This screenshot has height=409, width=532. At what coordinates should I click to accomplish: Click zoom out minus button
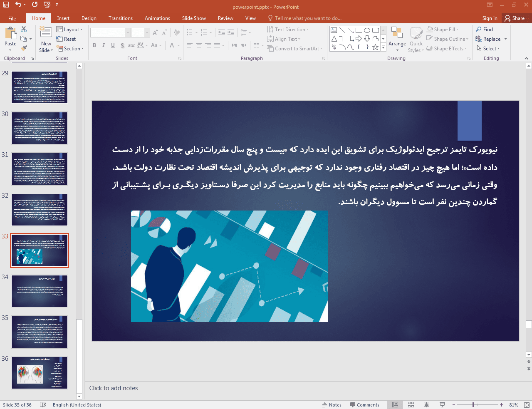(x=454, y=405)
